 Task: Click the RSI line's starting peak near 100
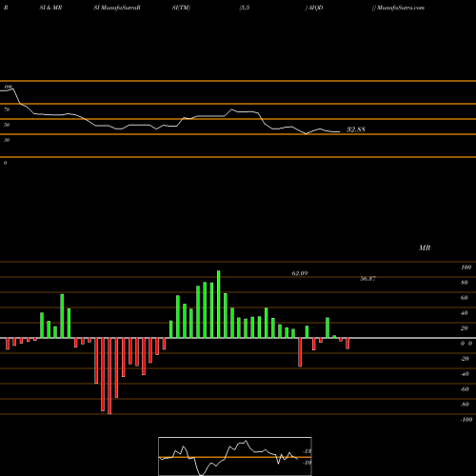tap(12, 89)
